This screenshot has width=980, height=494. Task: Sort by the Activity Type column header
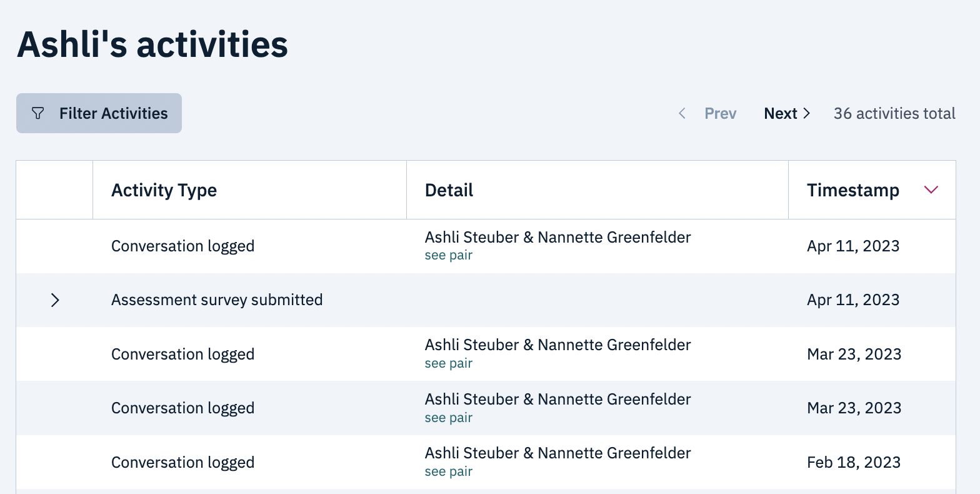[x=164, y=189]
